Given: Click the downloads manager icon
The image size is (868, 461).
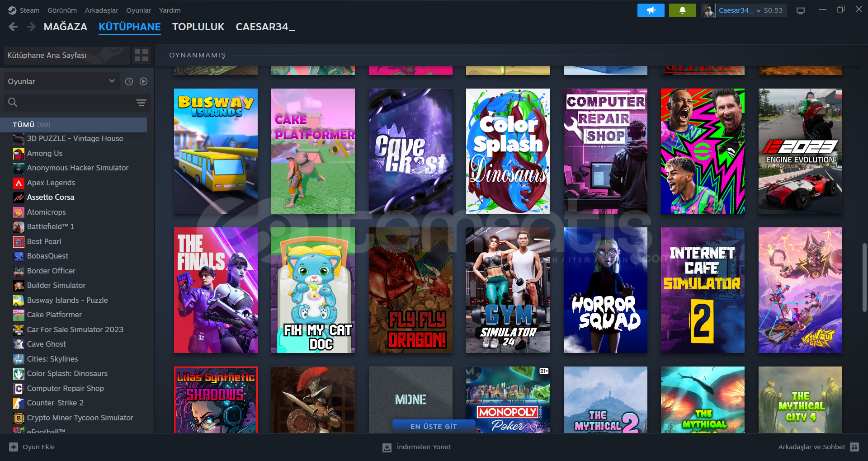Looking at the screenshot, I should pos(387,447).
